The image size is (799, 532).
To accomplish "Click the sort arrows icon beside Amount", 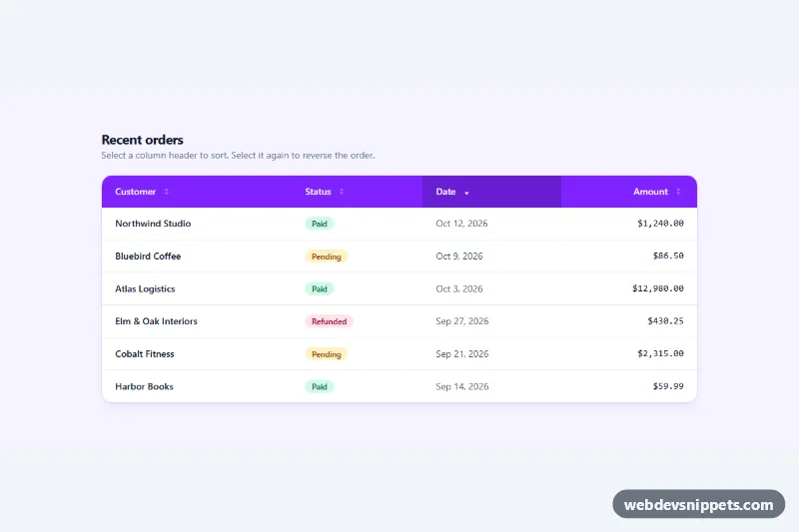I will (678, 192).
